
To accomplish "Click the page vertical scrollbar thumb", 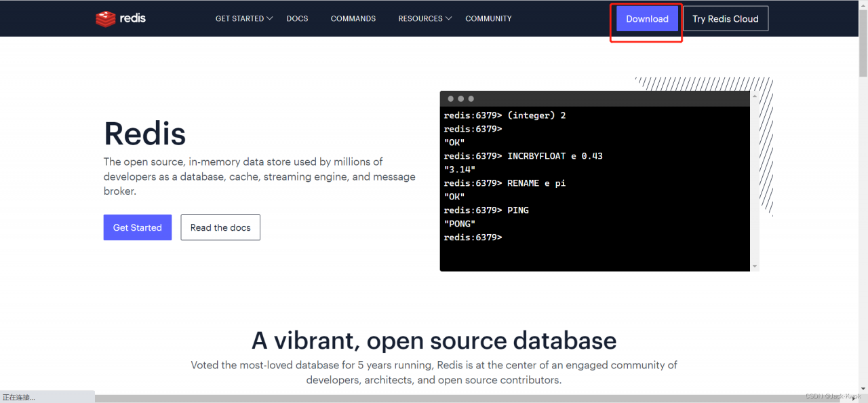I will (x=863, y=43).
